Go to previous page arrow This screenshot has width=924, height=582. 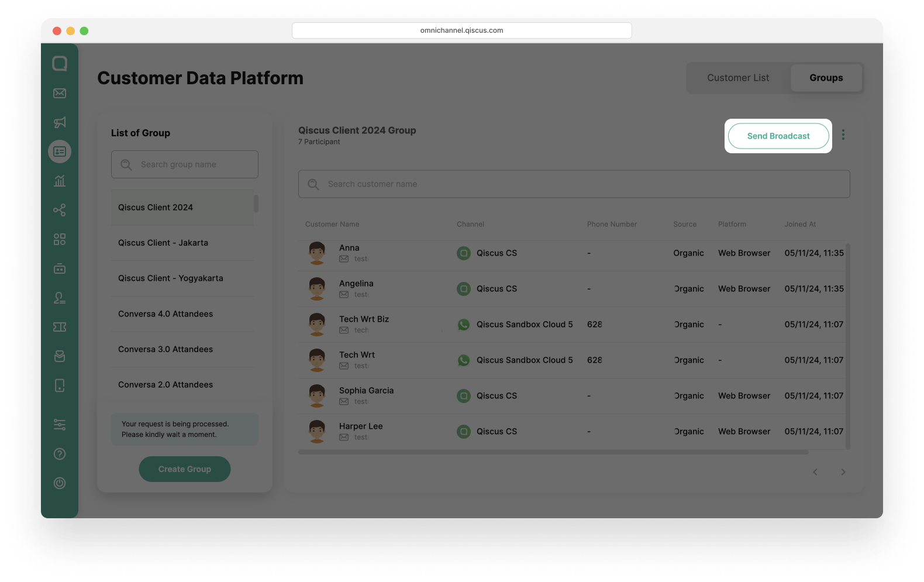click(815, 472)
